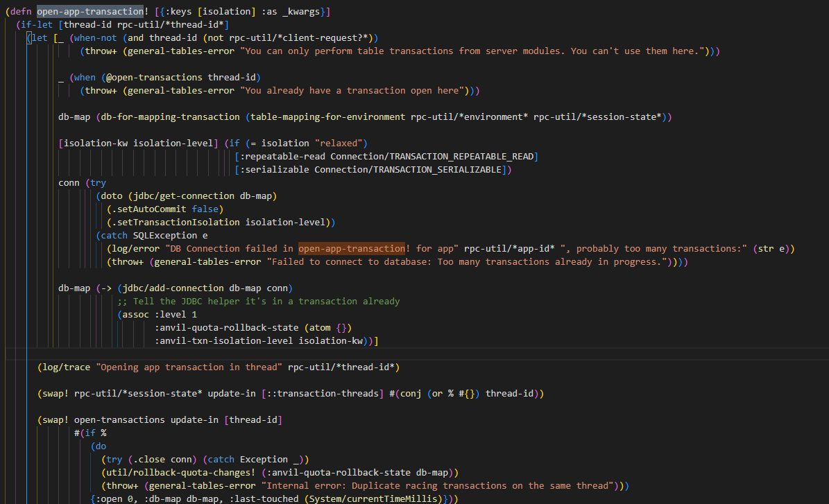The width and height of the screenshot is (829, 504).
Task: Click the :anvil-txn-isolation-level keyword
Action: point(223,341)
